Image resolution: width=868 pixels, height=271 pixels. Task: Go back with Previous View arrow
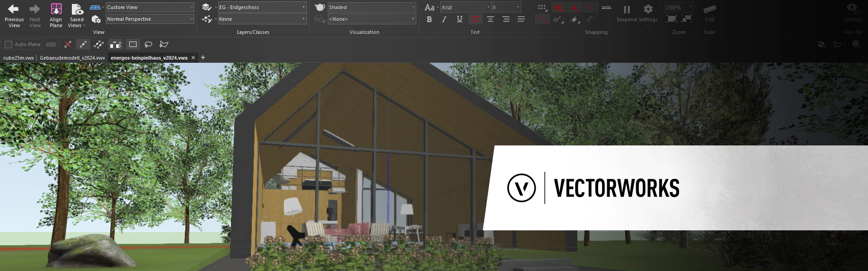[14, 9]
